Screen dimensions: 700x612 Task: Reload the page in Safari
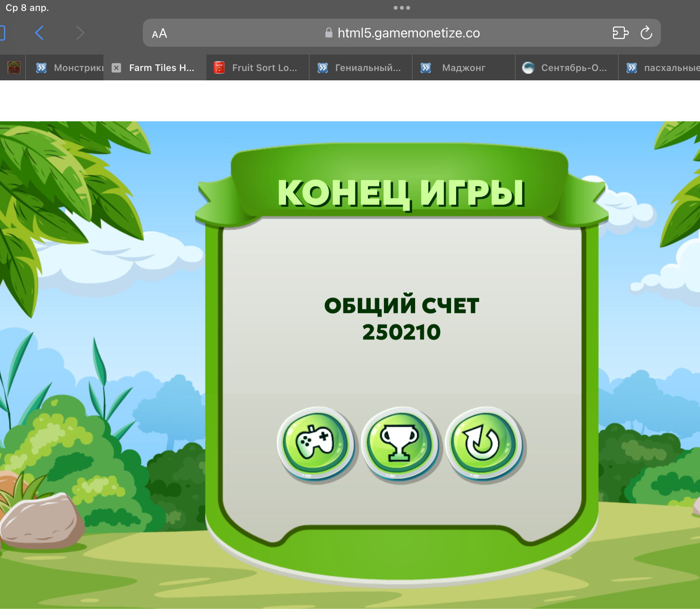pos(646,33)
